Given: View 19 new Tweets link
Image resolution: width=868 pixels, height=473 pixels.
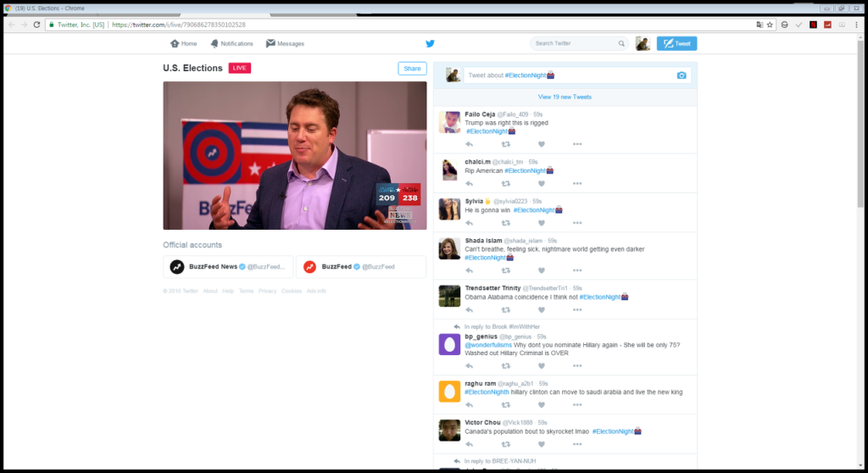Looking at the screenshot, I should (565, 97).
